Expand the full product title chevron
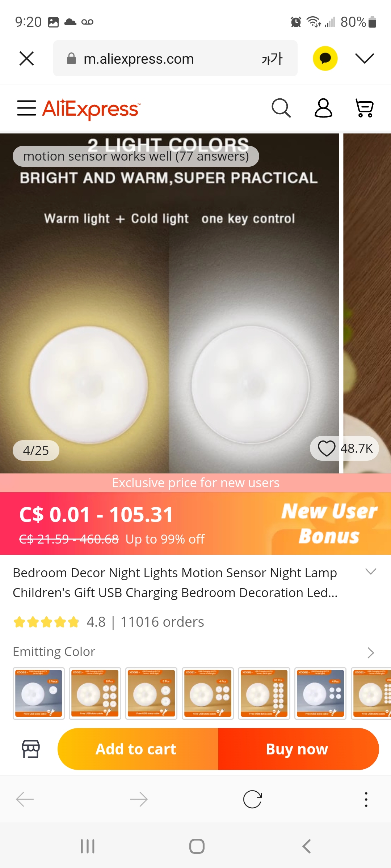The width and height of the screenshot is (391, 868). point(371,572)
